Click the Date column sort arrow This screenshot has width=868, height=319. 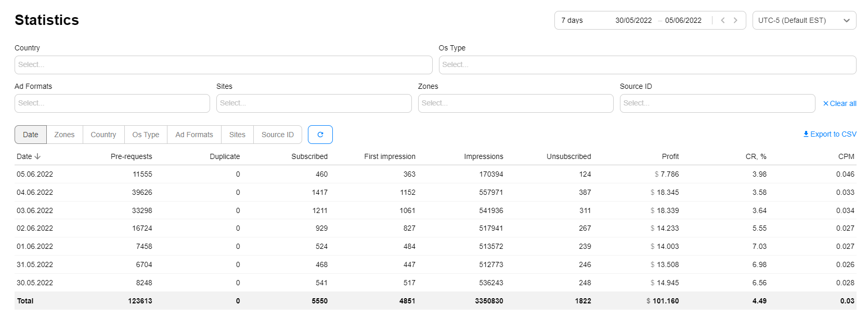pyautogui.click(x=37, y=156)
